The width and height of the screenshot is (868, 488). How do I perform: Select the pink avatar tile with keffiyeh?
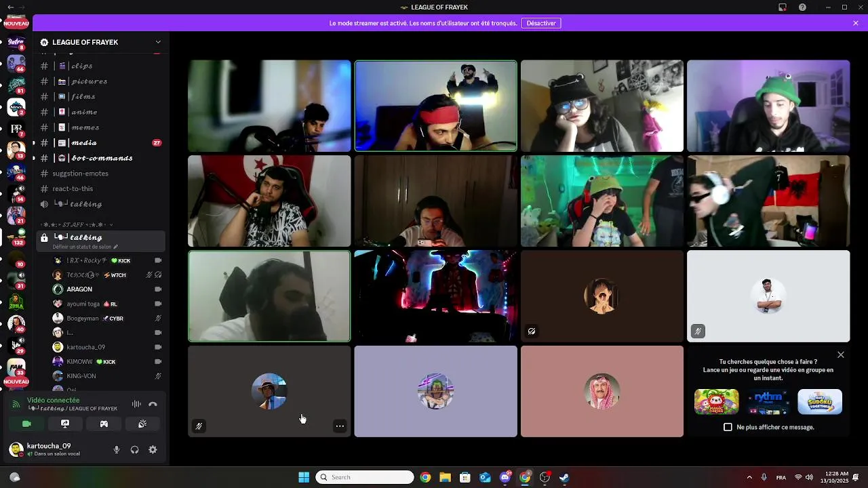602,392
